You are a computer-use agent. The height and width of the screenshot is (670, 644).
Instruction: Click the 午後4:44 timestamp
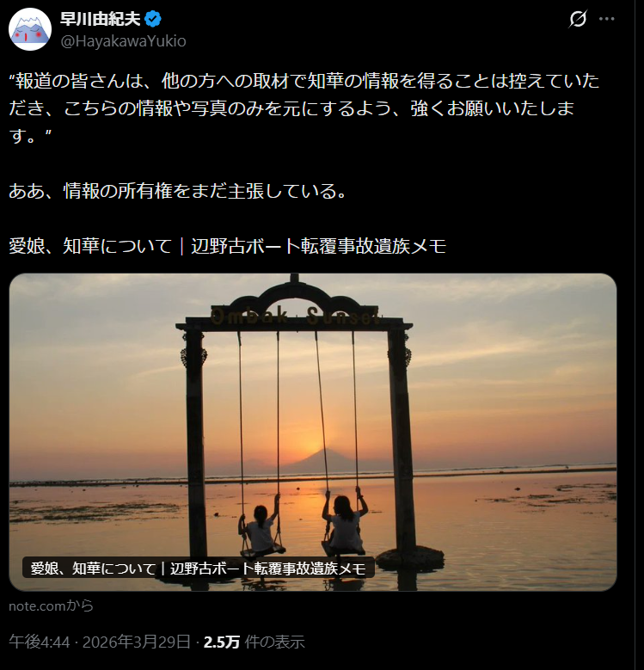pyautogui.click(x=40, y=642)
